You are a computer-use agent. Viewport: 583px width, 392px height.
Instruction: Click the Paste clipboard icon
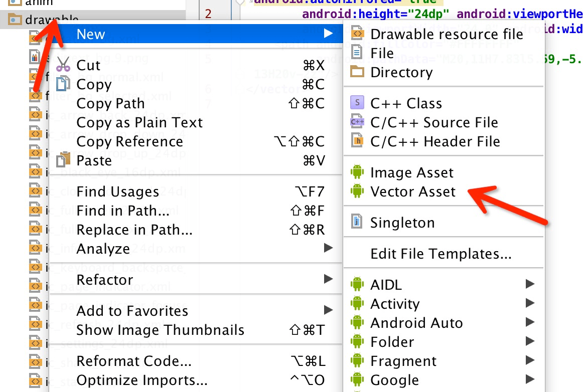pos(63,160)
